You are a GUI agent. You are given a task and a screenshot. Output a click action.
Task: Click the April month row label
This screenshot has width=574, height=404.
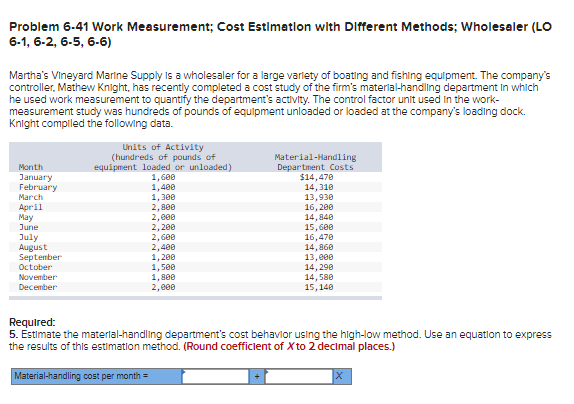coord(31,207)
